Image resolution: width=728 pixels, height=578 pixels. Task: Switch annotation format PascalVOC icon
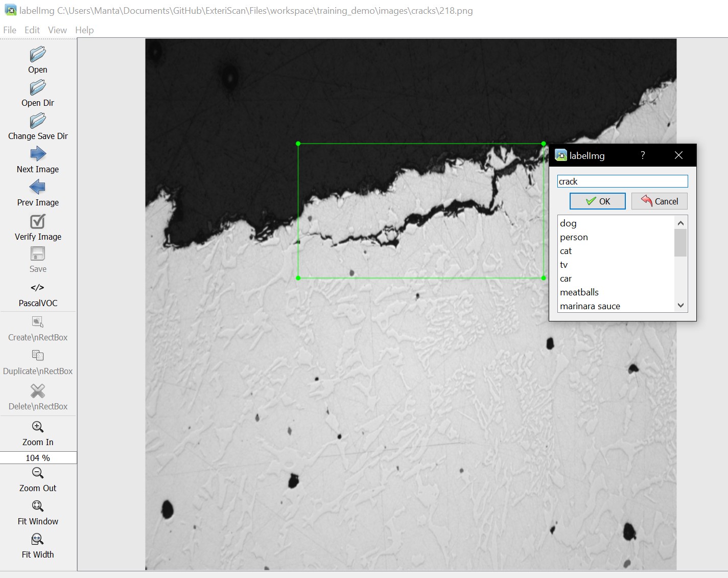[x=38, y=288]
